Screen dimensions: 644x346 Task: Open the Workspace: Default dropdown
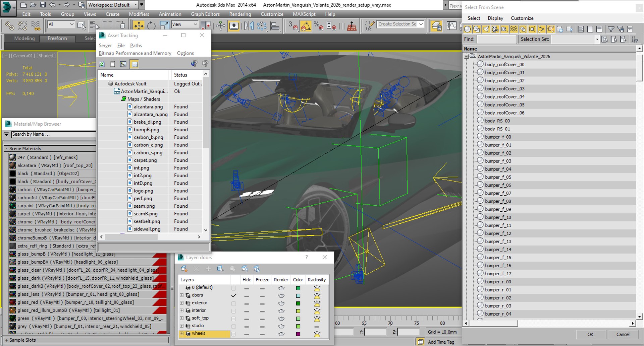(113, 5)
